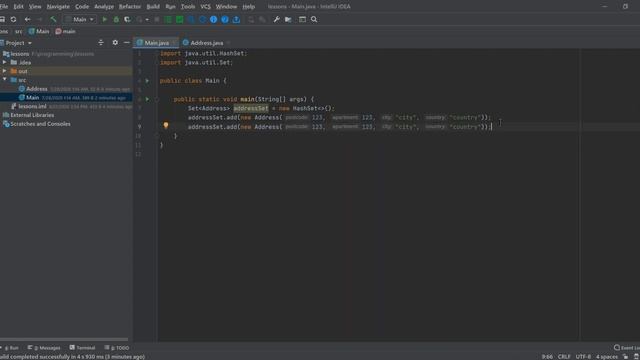Open the Event Log tool window
Screen dimensions: 640x360
point(627,348)
